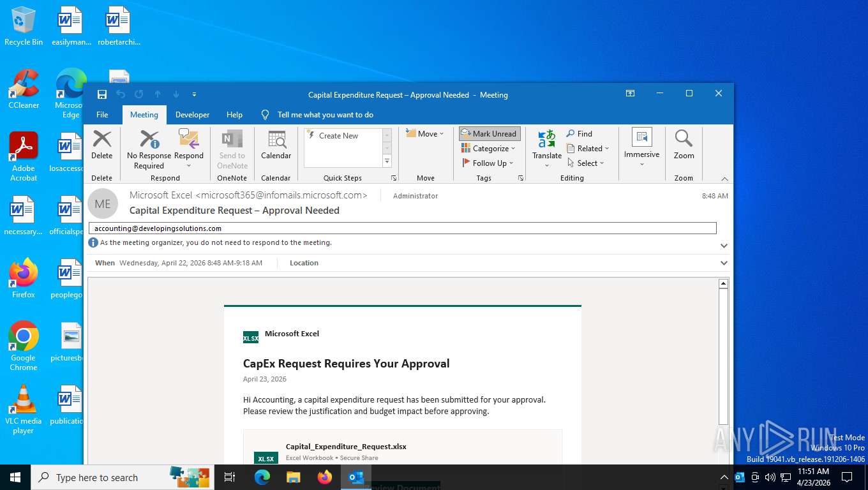Select the Adobe Acrobat desktop shortcut
The width and height of the screenshot is (868, 490).
point(24,157)
